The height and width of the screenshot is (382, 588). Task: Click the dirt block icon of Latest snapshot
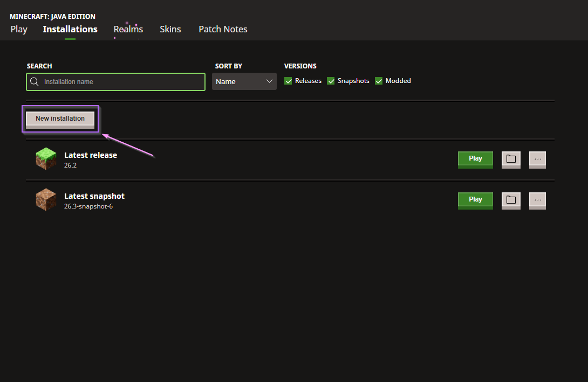46,199
